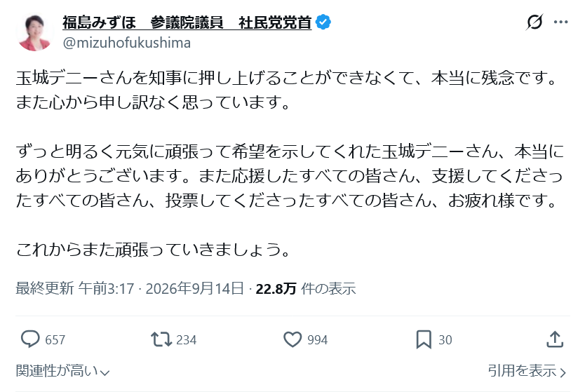This screenshot has width=585, height=392.
Task: Repost using the retweet arrows icon
Action: 161,339
